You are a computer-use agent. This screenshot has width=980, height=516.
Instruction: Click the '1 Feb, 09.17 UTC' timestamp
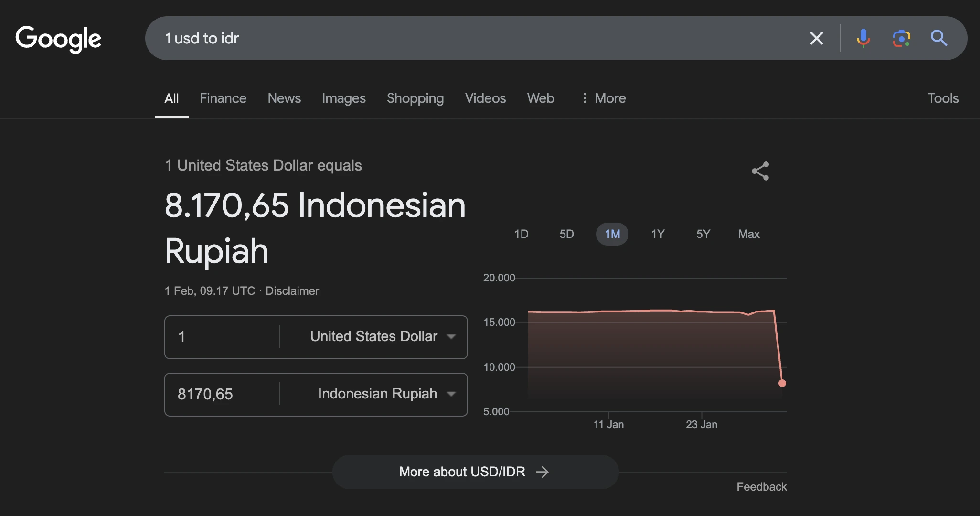click(210, 291)
